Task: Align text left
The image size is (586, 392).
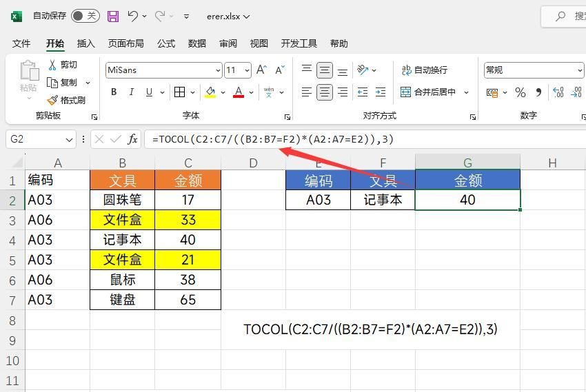Action: tap(307, 92)
